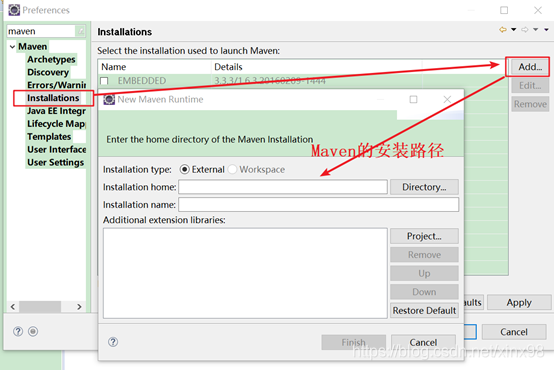The width and height of the screenshot is (554, 370).
Task: Close the Preferences window
Action: 538,10
